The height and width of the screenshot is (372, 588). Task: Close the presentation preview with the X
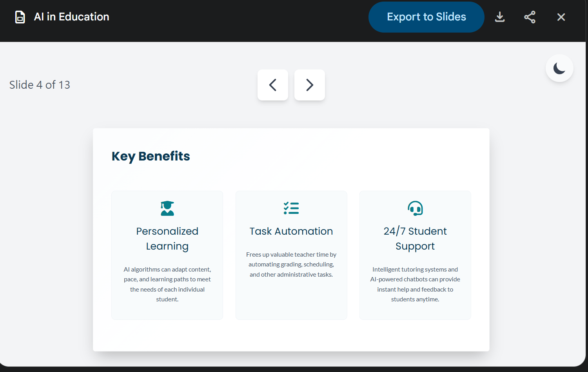click(x=561, y=17)
